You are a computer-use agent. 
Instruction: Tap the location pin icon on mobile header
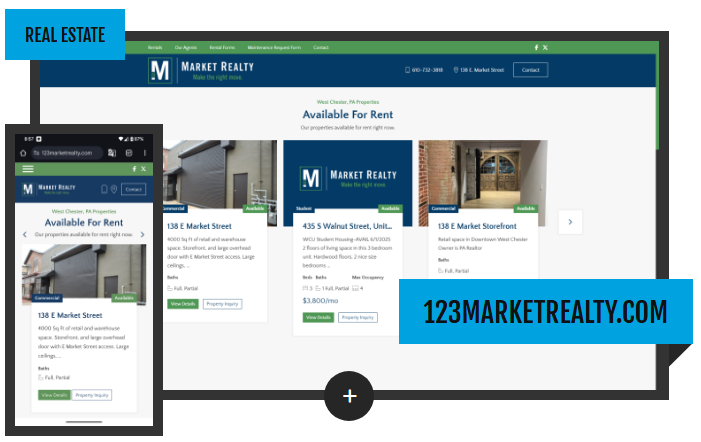pyautogui.click(x=113, y=189)
